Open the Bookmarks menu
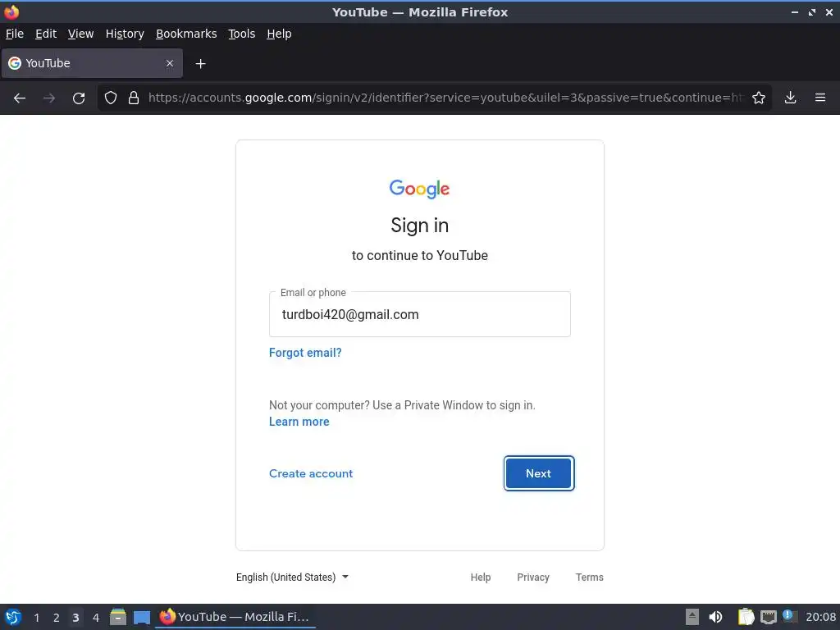 pos(186,34)
